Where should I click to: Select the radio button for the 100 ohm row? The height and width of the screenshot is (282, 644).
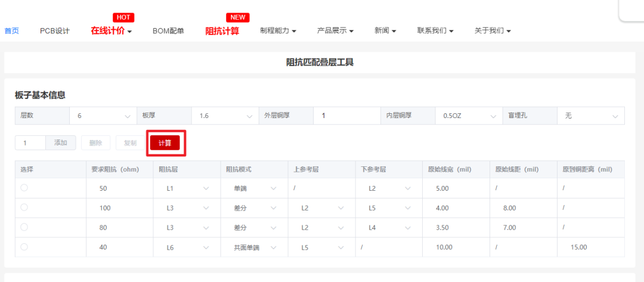click(x=24, y=207)
